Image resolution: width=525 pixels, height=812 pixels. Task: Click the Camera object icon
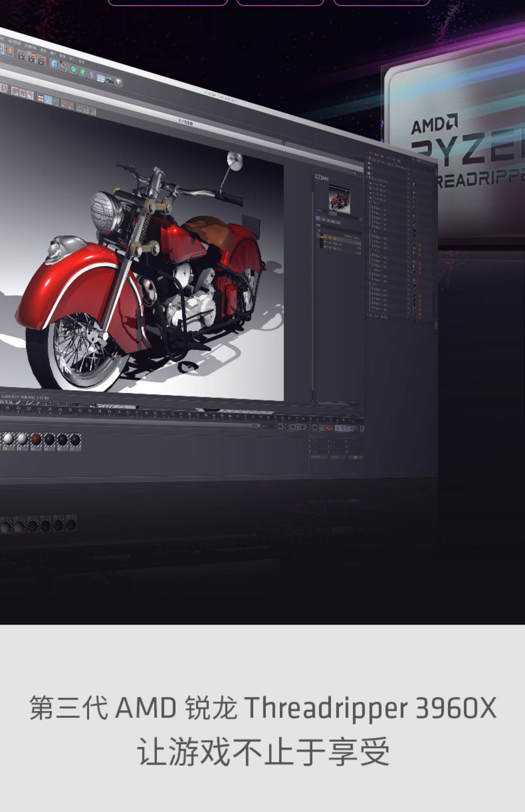[110, 80]
